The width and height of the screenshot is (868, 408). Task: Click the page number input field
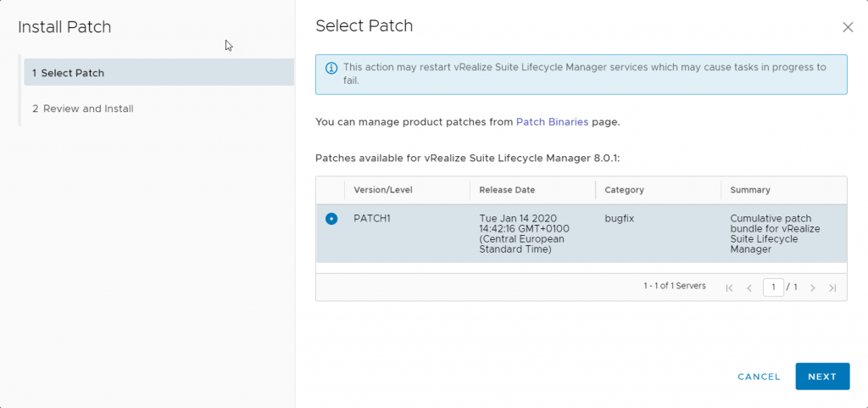click(x=773, y=288)
